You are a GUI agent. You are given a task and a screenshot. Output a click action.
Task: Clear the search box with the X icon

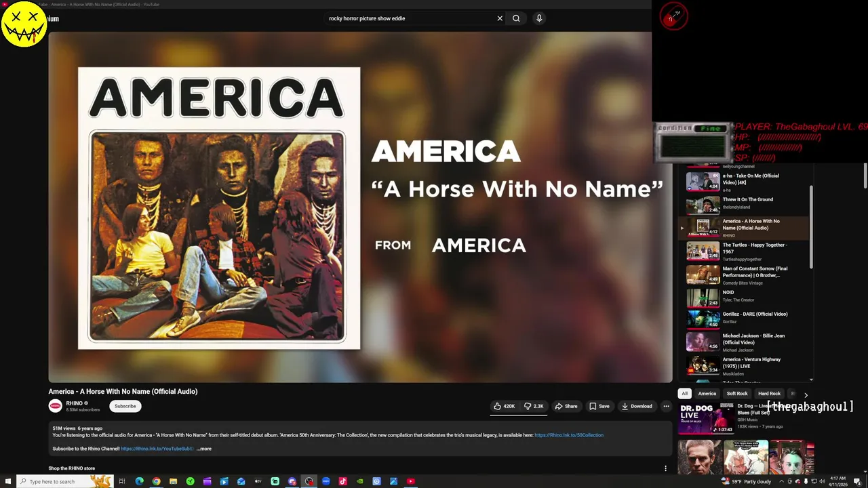(500, 18)
